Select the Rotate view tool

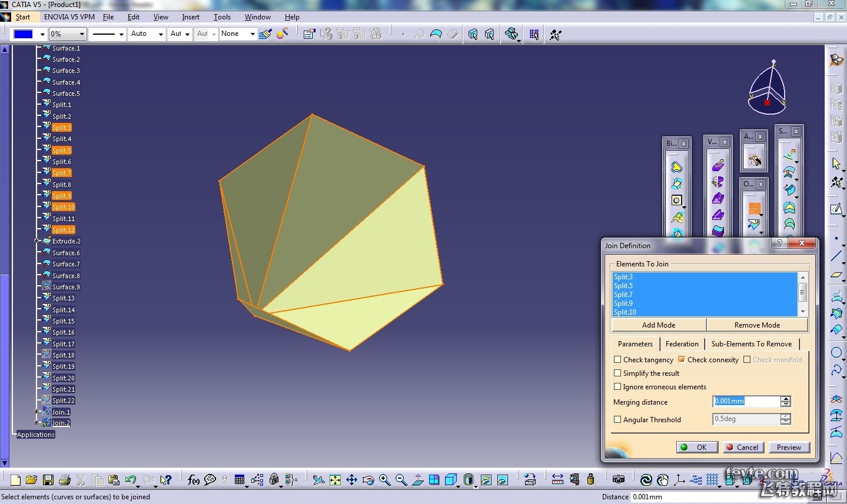point(368,480)
